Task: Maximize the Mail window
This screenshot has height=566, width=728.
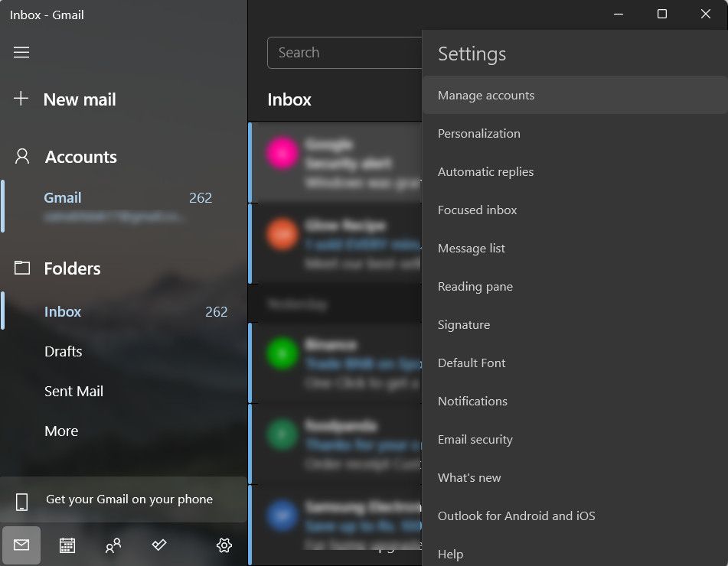Action: [x=662, y=14]
